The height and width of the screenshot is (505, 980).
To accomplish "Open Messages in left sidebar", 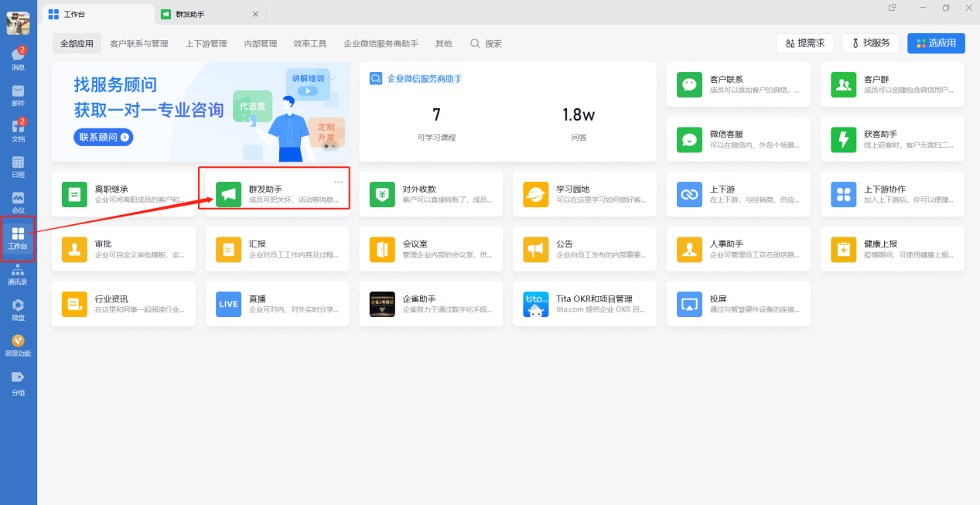I will [18, 58].
